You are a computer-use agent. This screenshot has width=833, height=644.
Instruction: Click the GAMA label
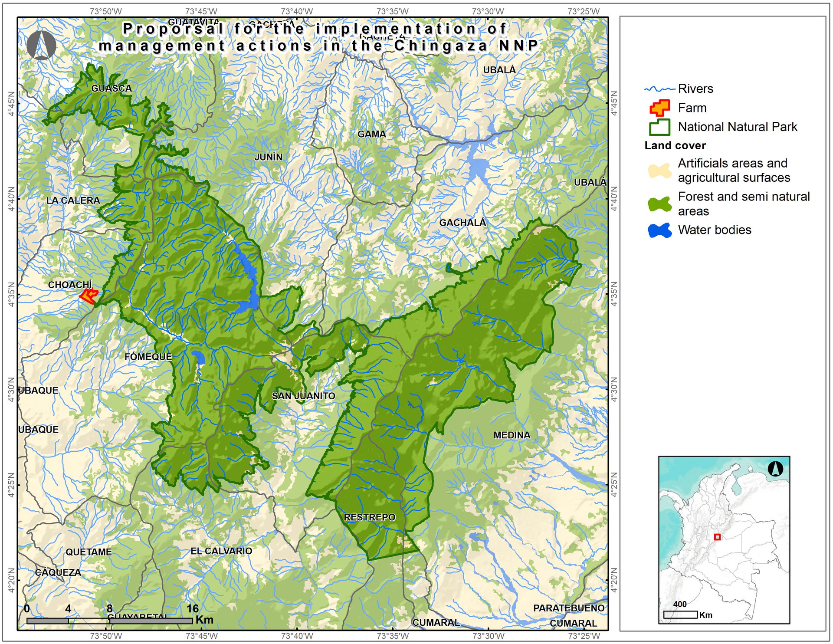click(x=372, y=135)
